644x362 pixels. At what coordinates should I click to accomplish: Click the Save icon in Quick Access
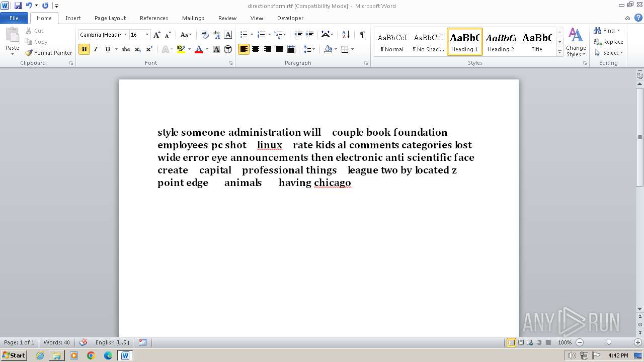18,6
